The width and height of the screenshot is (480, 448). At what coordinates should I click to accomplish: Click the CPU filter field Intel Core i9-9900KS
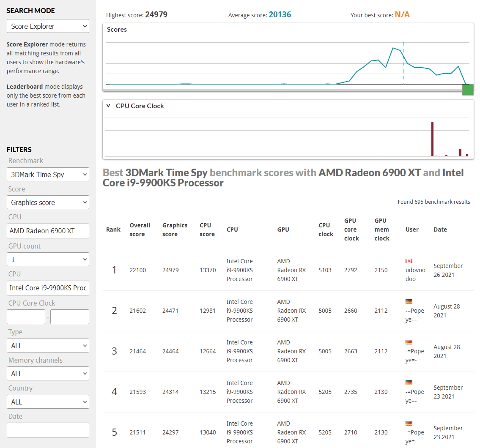pos(48,288)
